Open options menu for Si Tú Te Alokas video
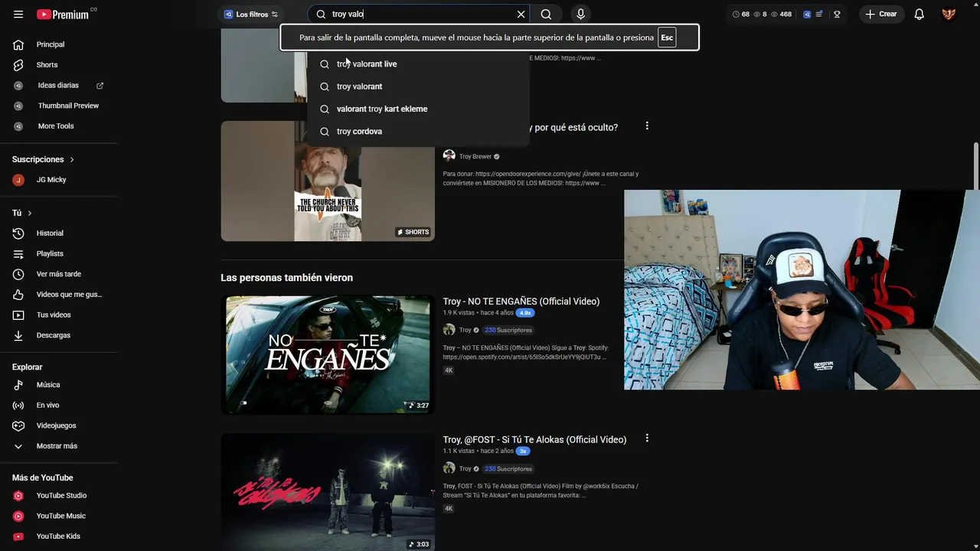Screen dimensions: 980x551 click(647, 439)
